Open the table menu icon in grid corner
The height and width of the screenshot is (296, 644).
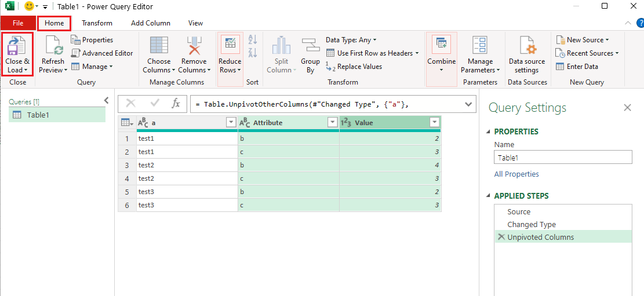[127, 122]
